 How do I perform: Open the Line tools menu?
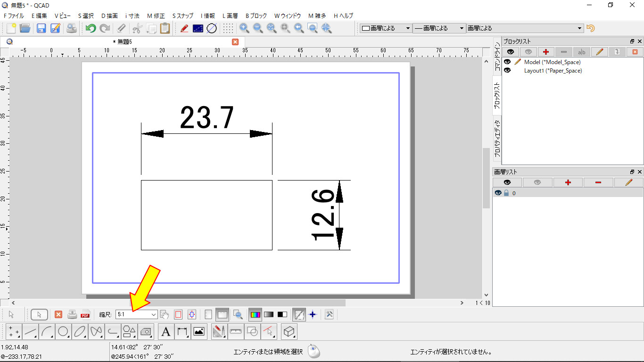[x=31, y=332]
